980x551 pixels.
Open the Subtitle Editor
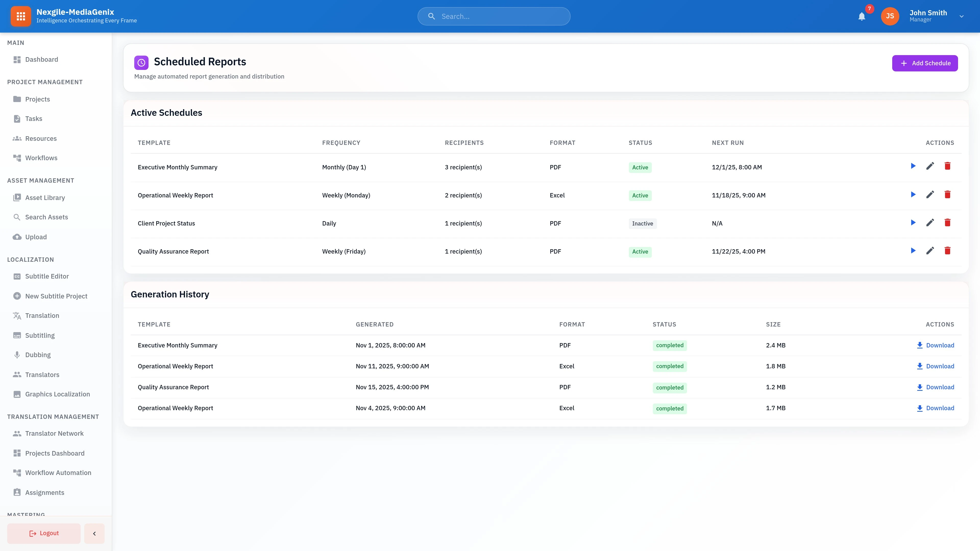47,276
